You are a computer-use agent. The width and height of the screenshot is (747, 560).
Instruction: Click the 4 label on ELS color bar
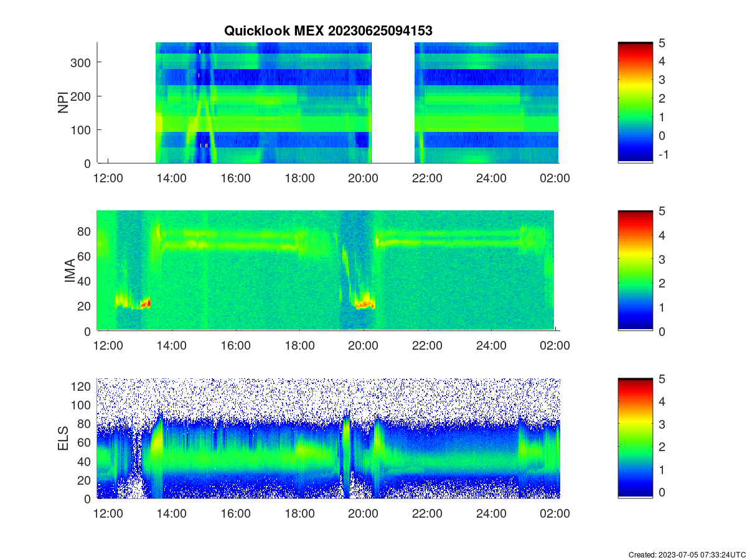tap(661, 401)
